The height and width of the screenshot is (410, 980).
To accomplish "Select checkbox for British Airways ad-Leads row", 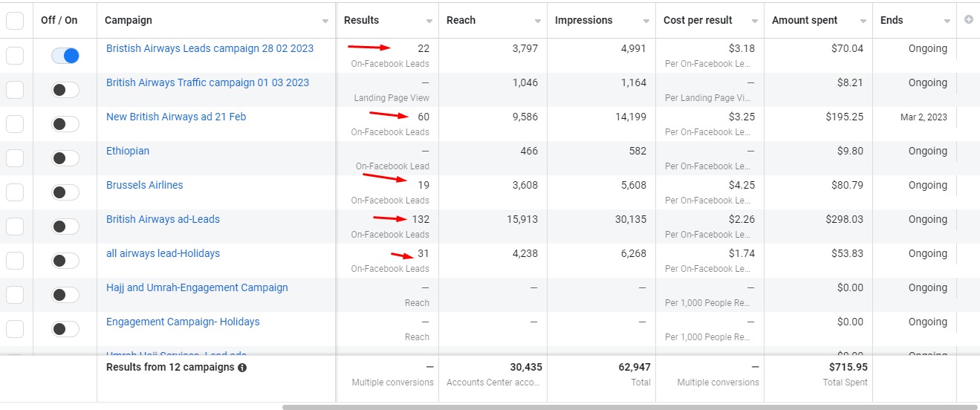I will click(15, 227).
